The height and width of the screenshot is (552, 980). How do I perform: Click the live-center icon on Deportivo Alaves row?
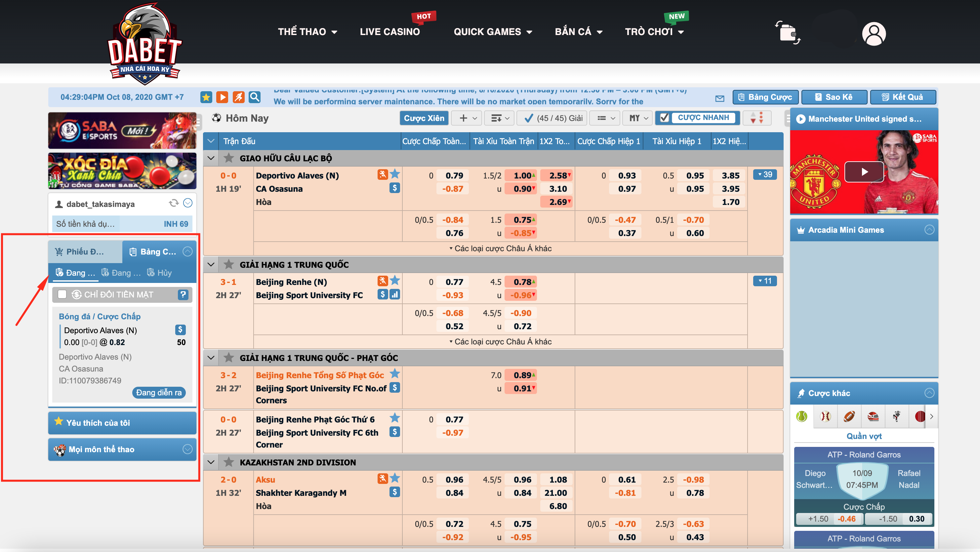[382, 175]
